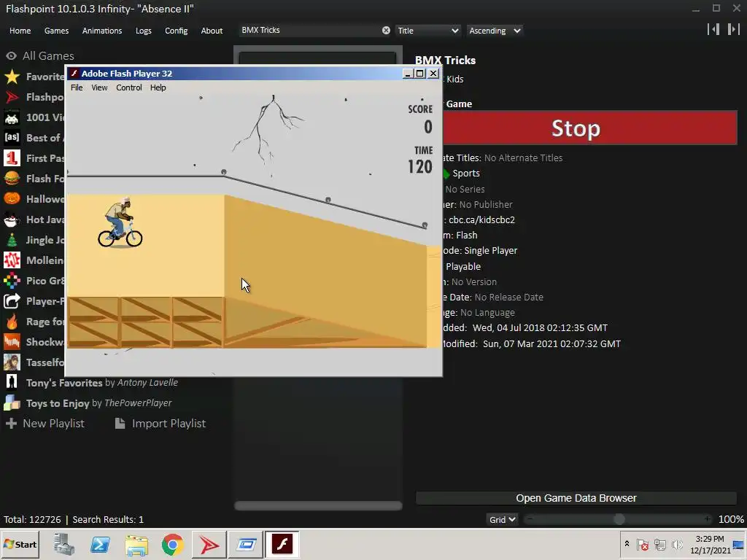
Task: Select the Mollein playlist red icon
Action: [x=12, y=260]
